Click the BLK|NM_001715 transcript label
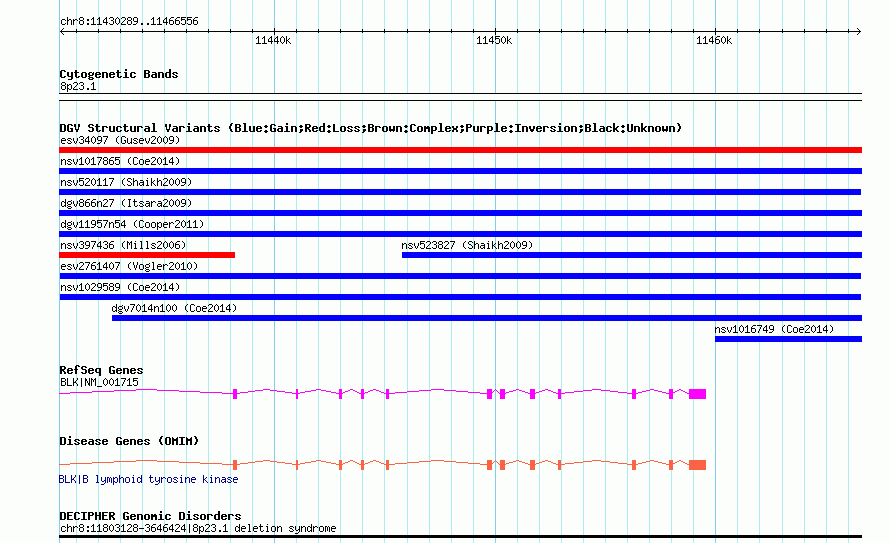 coord(99,382)
